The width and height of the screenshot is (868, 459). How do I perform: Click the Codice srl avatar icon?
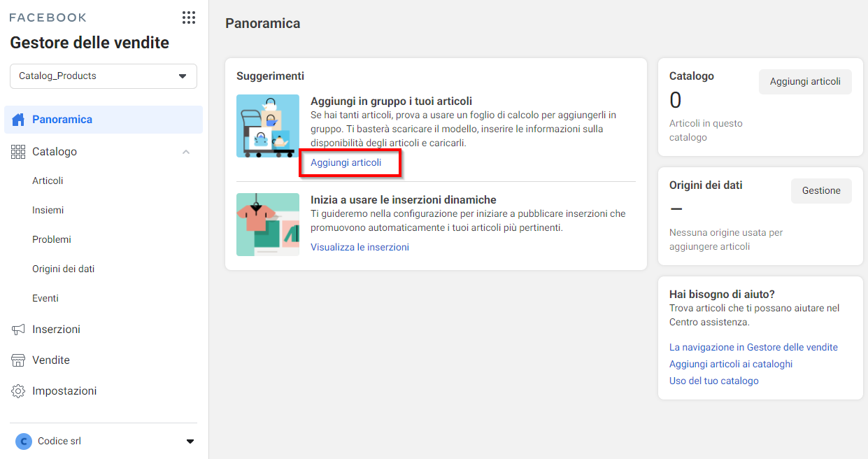[x=24, y=442]
